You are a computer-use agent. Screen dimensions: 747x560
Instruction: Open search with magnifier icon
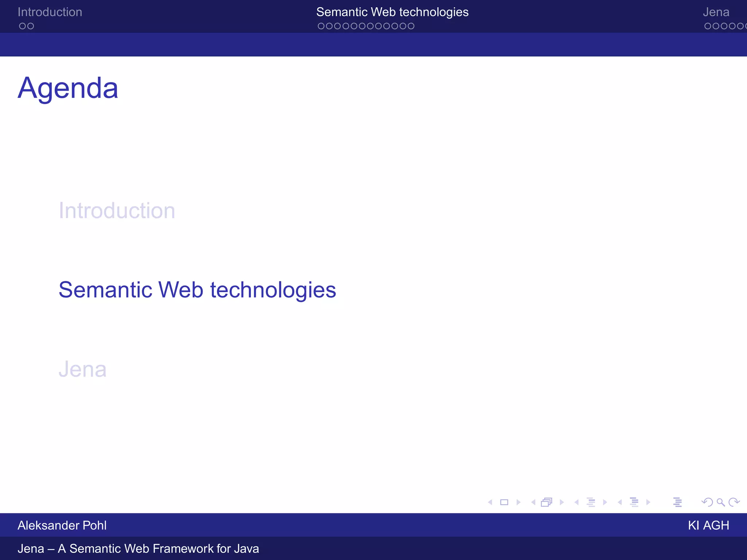tap(721, 502)
